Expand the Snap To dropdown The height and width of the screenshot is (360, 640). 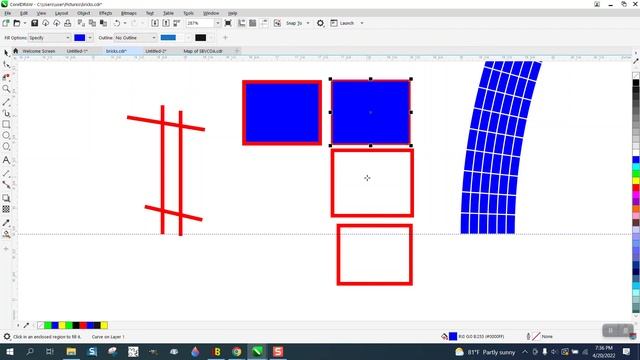(308, 23)
